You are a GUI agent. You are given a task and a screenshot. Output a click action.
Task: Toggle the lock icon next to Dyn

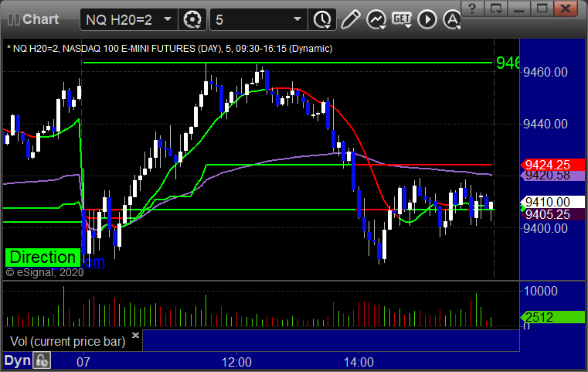click(42, 360)
